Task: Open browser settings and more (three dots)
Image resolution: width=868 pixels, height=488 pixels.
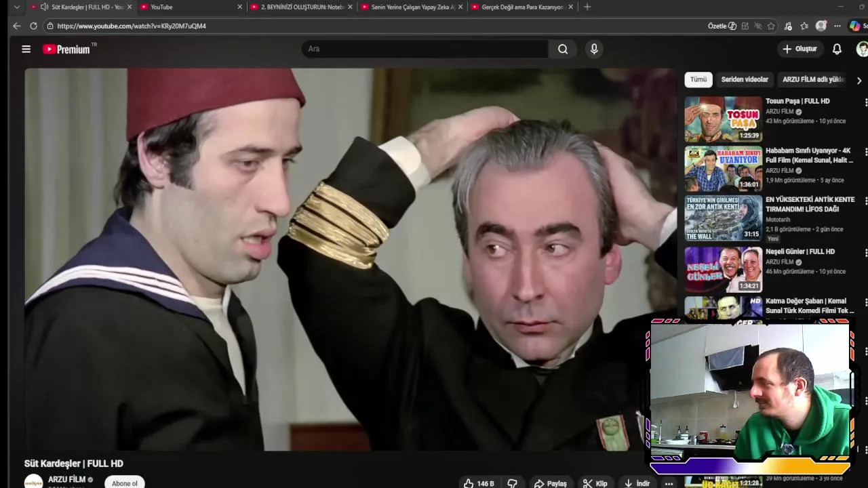Action: coord(837,26)
